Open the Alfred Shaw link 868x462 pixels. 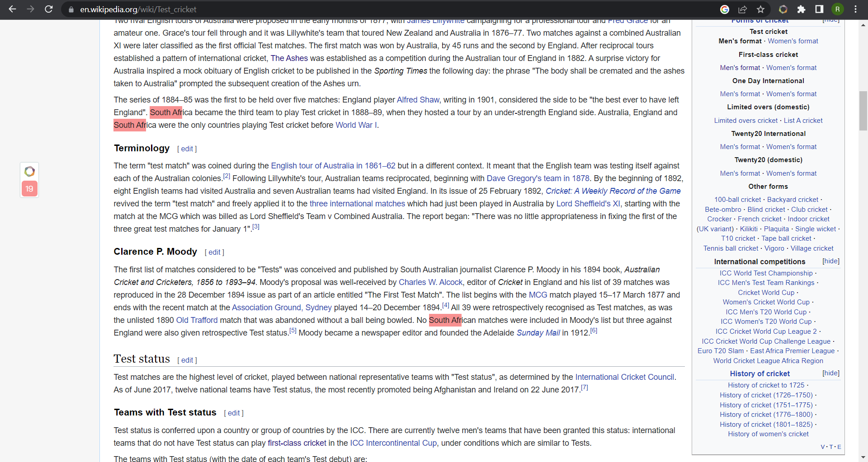418,100
